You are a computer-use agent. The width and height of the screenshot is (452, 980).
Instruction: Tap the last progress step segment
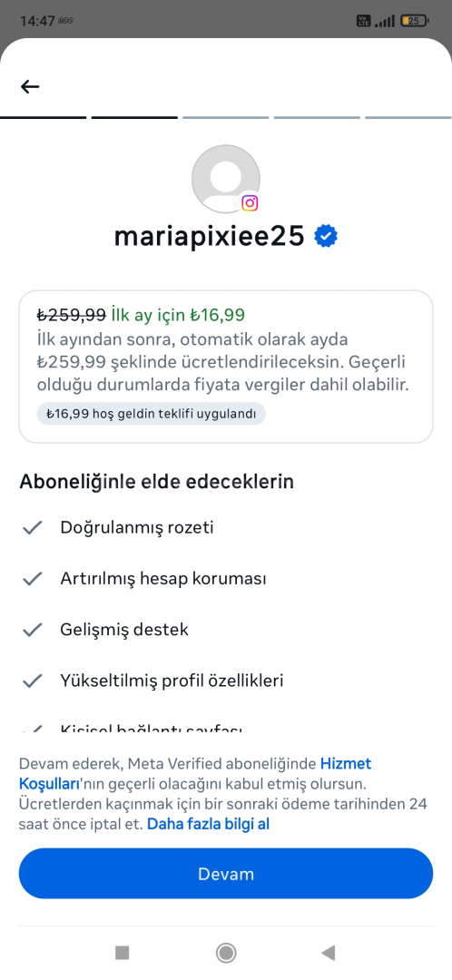[408, 117]
